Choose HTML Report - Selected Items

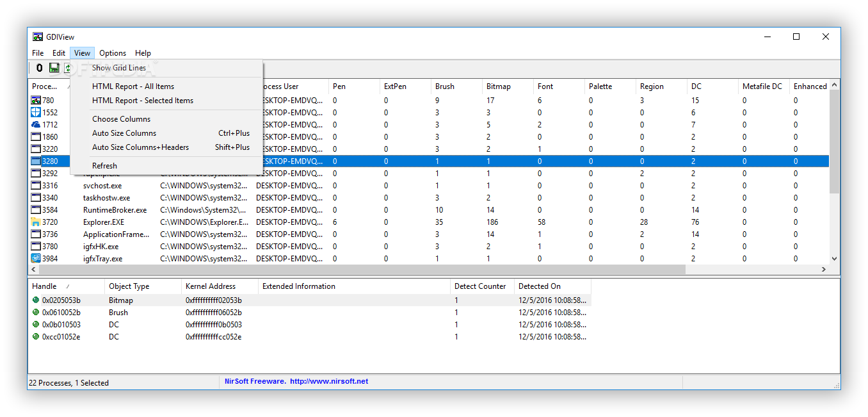(x=166, y=101)
